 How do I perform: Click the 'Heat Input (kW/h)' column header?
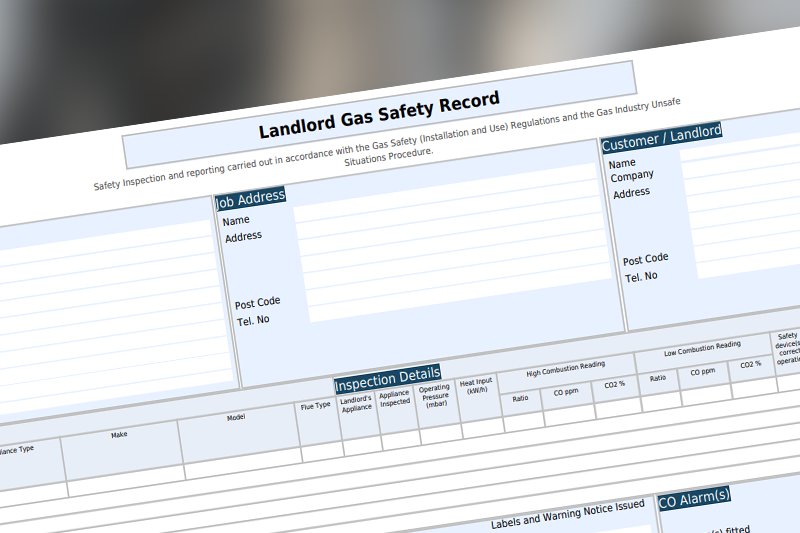point(476,386)
